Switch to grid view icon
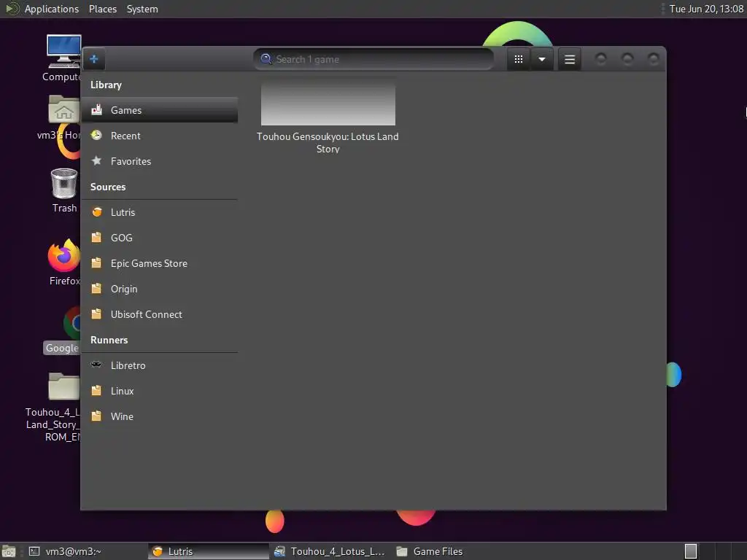Screen dimensions: 747x560 coord(519,60)
